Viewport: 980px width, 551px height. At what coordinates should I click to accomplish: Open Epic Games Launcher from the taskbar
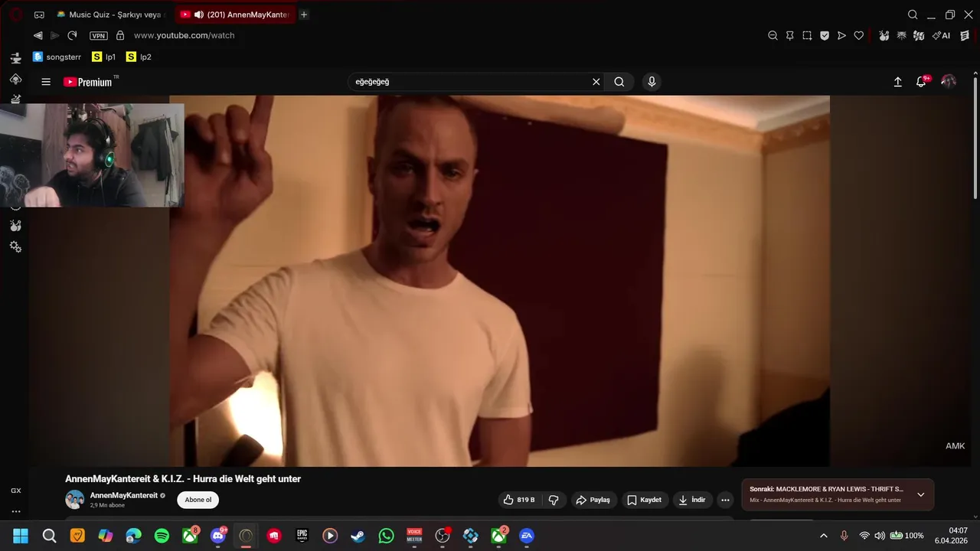pyautogui.click(x=302, y=536)
